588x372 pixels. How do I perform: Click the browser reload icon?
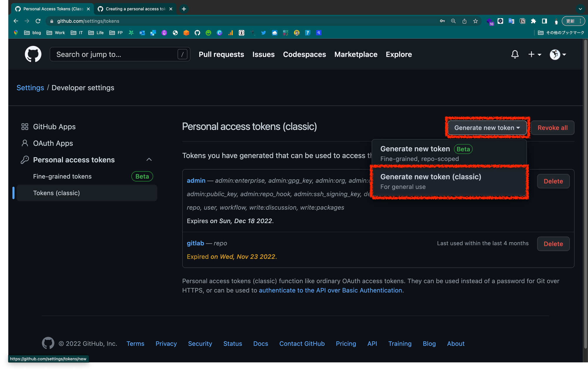point(38,21)
